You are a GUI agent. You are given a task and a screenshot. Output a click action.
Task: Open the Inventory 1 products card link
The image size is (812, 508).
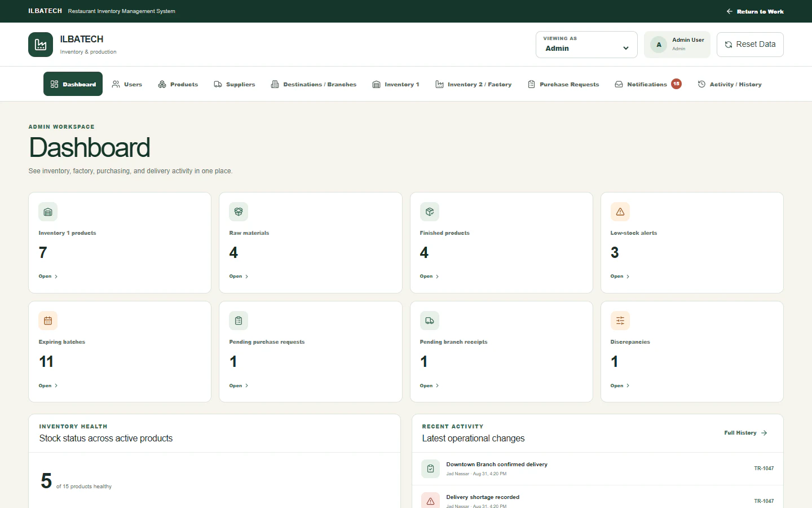coord(48,277)
